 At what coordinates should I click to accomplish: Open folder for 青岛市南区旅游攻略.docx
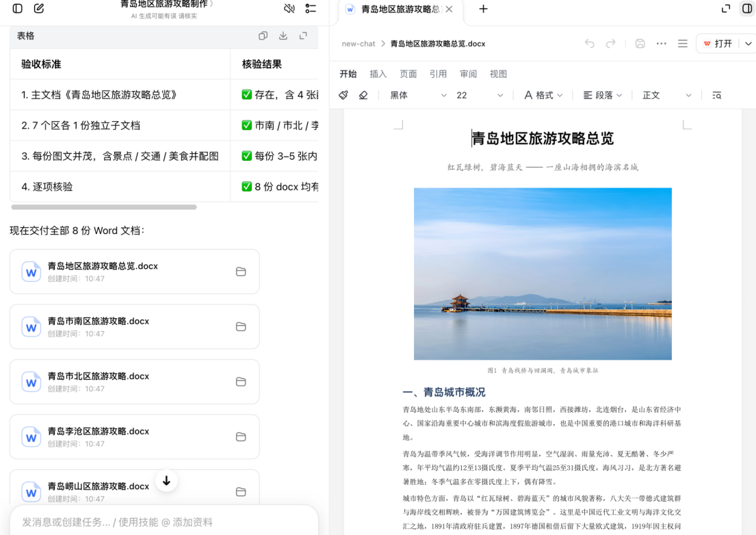tap(241, 327)
